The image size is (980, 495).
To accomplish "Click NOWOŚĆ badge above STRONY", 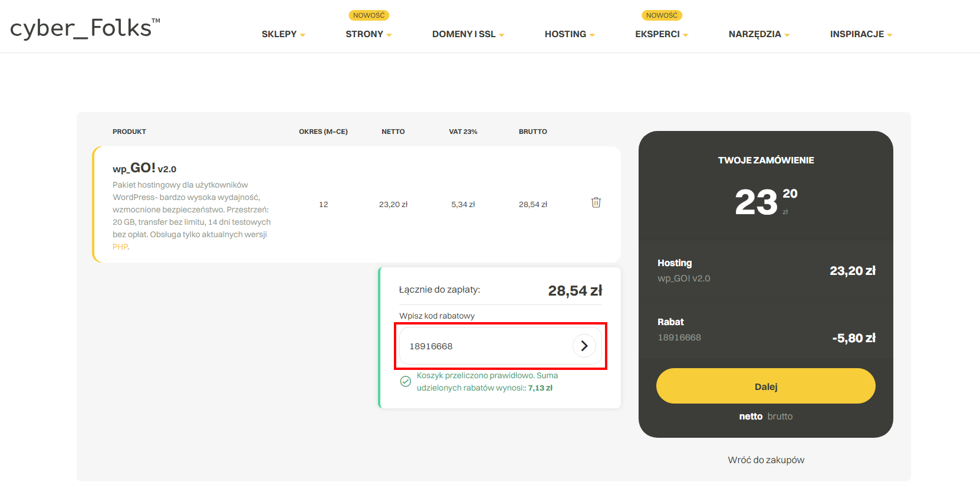I will pyautogui.click(x=369, y=15).
